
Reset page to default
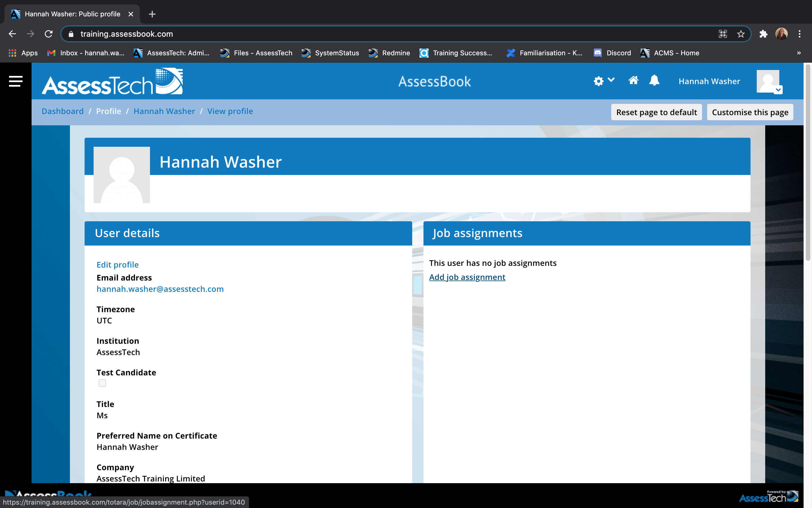coord(656,112)
